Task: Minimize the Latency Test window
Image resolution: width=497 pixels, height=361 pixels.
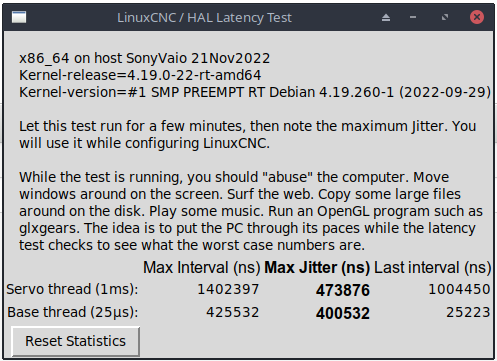Action: 413,17
